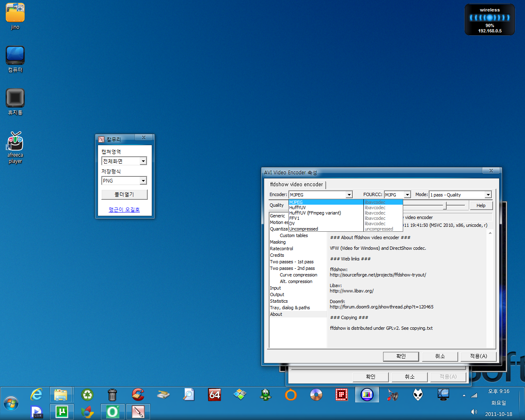Click 취소 in the background dialog
Screen dimensions: 525x420
tap(410, 377)
